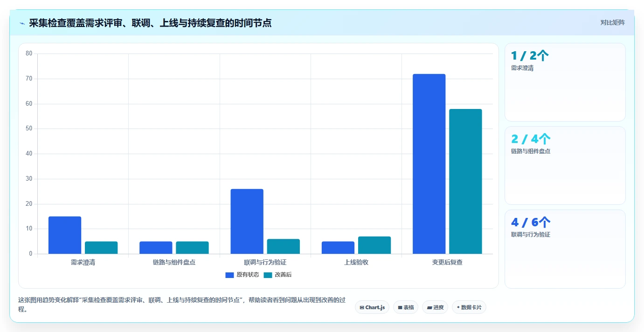Click the 变更后复查 x-axis label
The width and height of the screenshot is (644, 332).
[447, 262]
